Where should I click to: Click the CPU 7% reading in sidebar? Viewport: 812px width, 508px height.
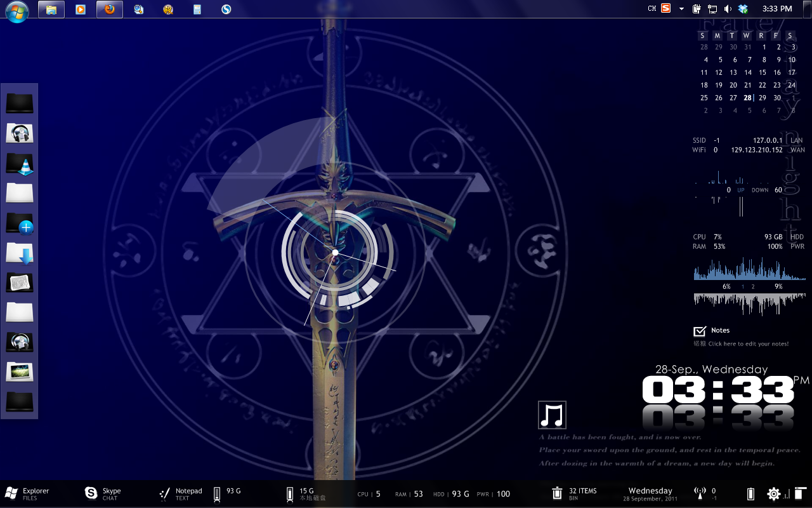pyautogui.click(x=717, y=237)
